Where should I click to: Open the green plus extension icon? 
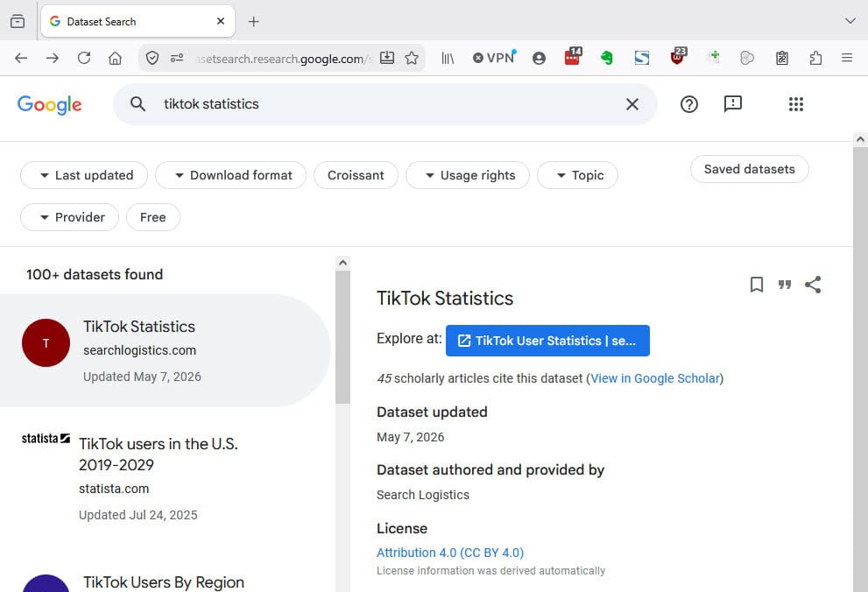(x=714, y=56)
